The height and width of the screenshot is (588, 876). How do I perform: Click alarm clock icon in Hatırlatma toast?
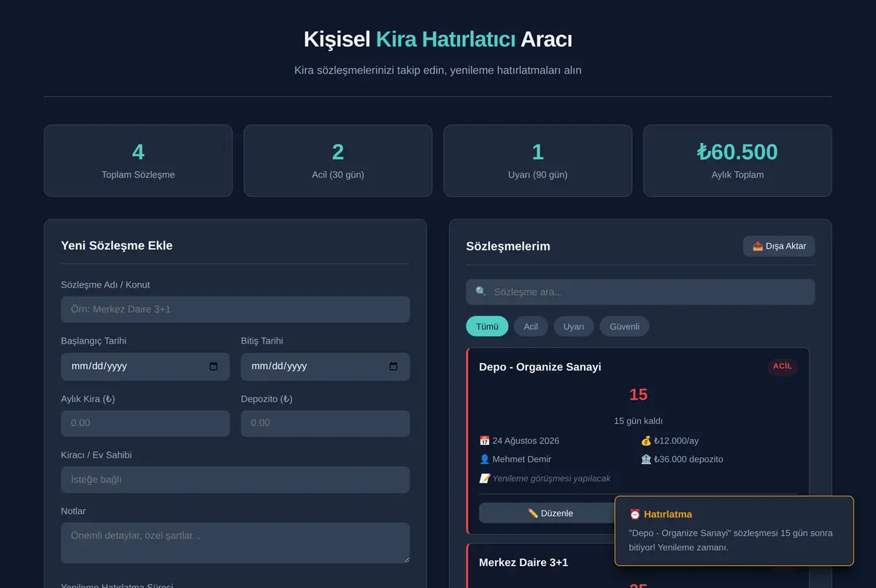point(634,514)
